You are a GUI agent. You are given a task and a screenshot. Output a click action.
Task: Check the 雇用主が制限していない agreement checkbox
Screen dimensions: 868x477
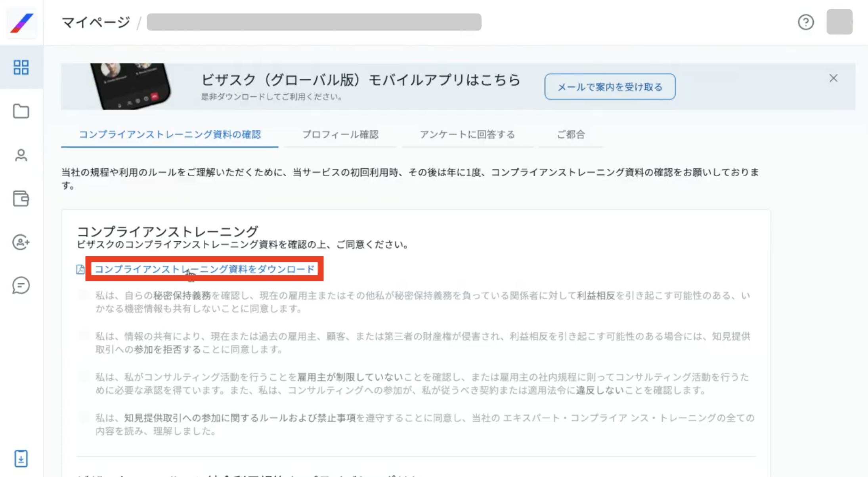point(84,376)
